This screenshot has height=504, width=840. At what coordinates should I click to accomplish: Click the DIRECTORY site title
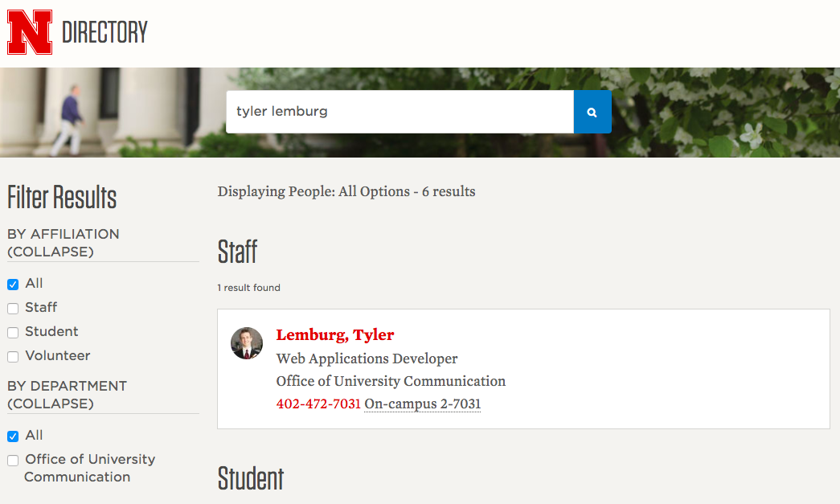coord(104,32)
